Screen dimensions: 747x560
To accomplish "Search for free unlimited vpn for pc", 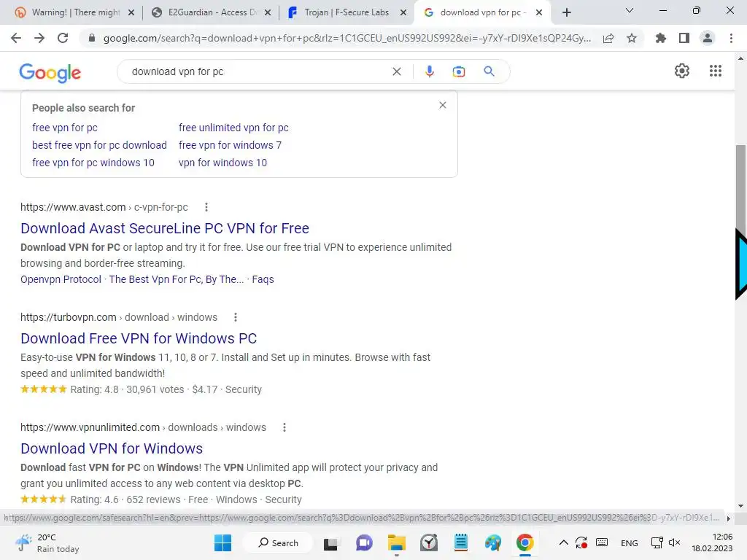I will pos(233,128).
